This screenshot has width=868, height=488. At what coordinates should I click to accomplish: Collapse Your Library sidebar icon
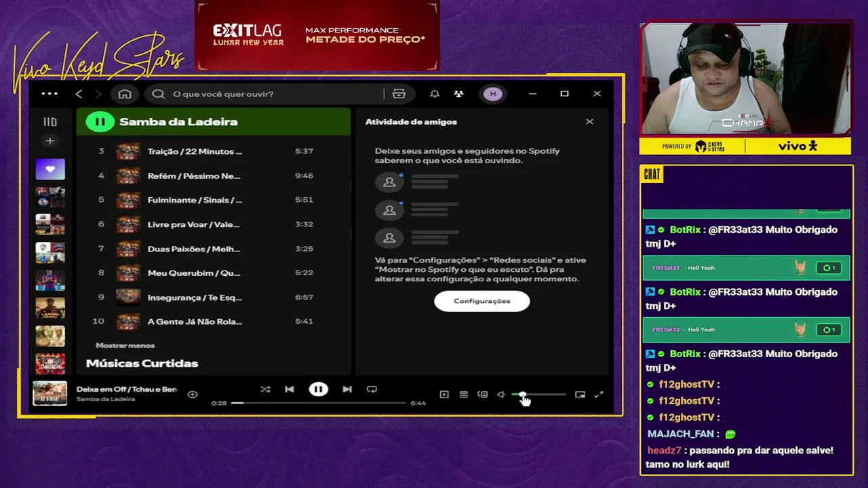pyautogui.click(x=50, y=122)
